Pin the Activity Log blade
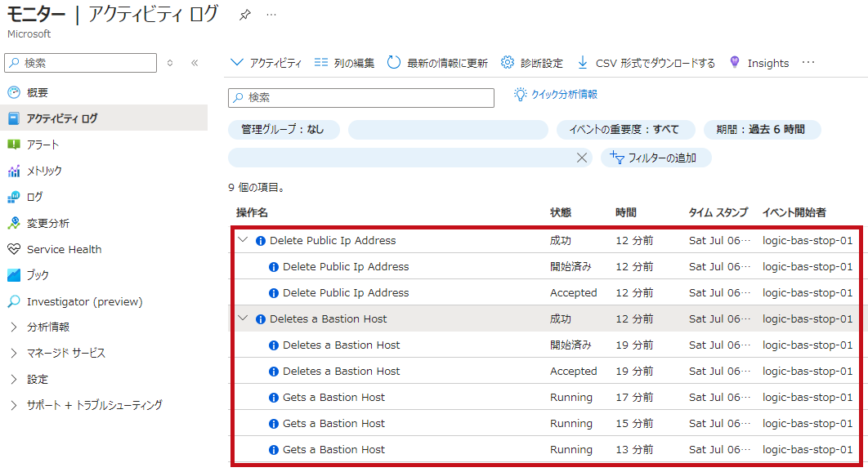Image resolution: width=868 pixels, height=472 pixels. [244, 15]
